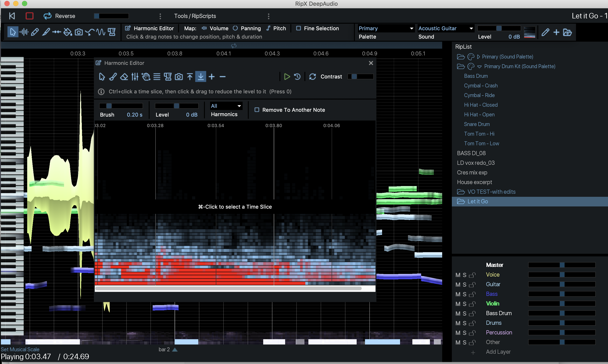
Task: Pick the blade split tool in main toolbar
Action: (46, 32)
